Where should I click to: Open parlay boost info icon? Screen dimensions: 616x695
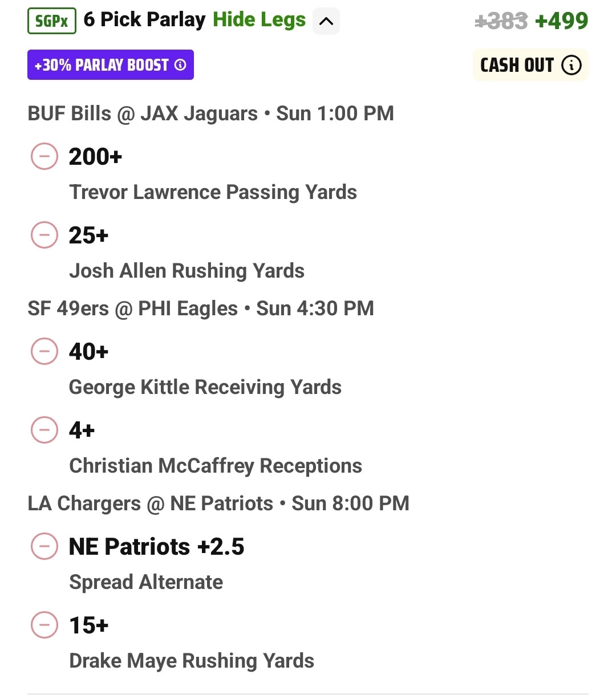(x=180, y=65)
